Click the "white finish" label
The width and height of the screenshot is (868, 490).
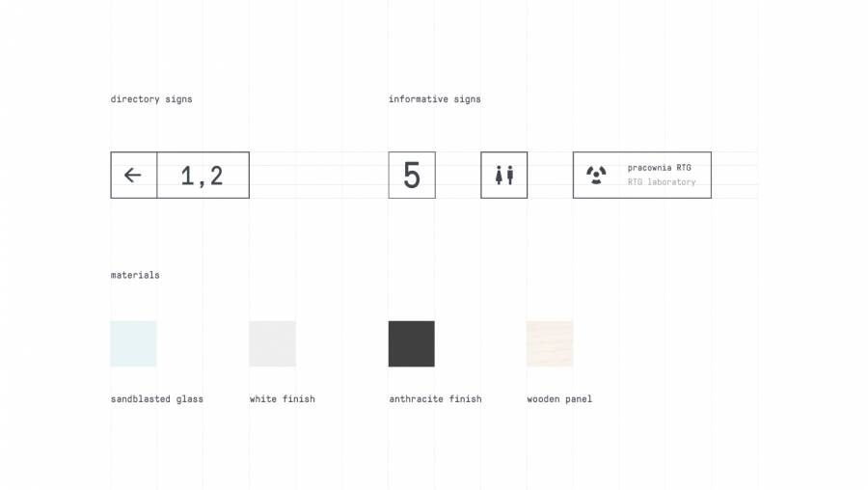(x=283, y=399)
